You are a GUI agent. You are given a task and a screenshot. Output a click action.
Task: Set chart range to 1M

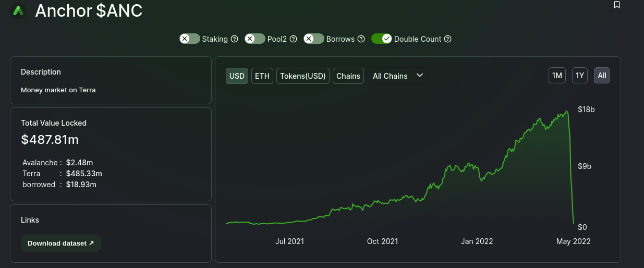click(557, 76)
